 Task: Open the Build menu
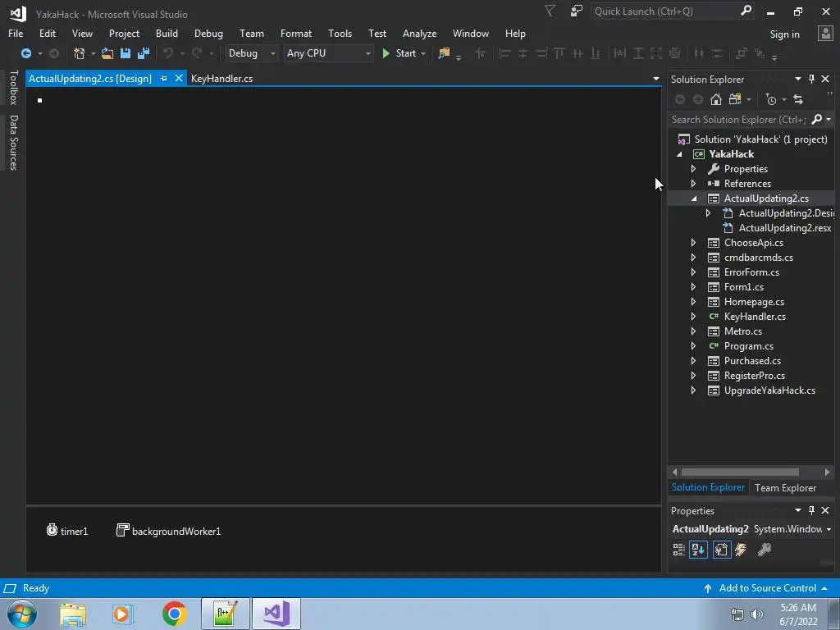(x=167, y=33)
